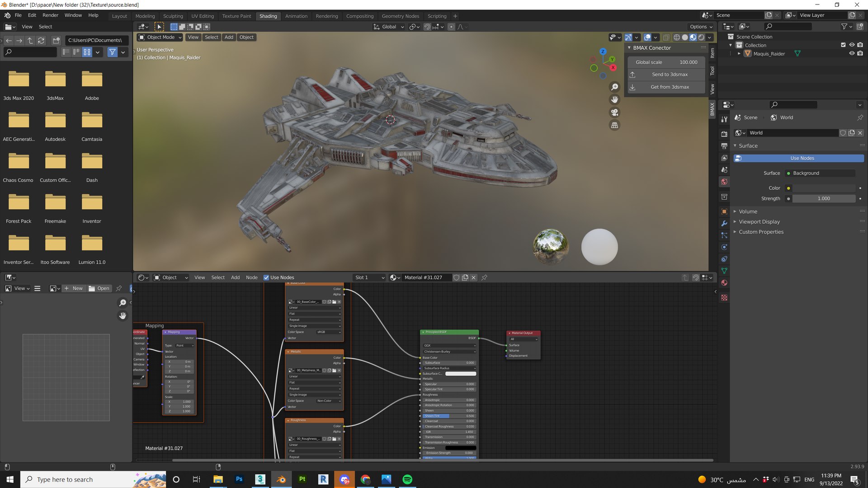Screen dimensions: 868x488
Task: Go to parent directory arrow in file browser
Action: [30, 41]
